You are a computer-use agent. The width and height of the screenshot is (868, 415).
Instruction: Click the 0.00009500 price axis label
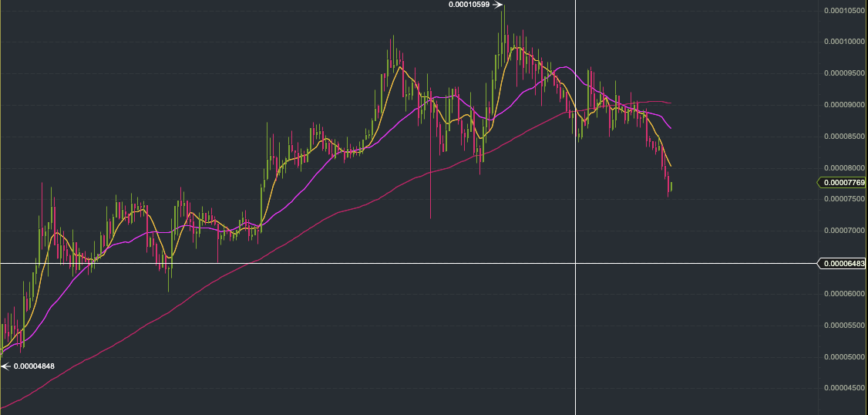click(844, 73)
